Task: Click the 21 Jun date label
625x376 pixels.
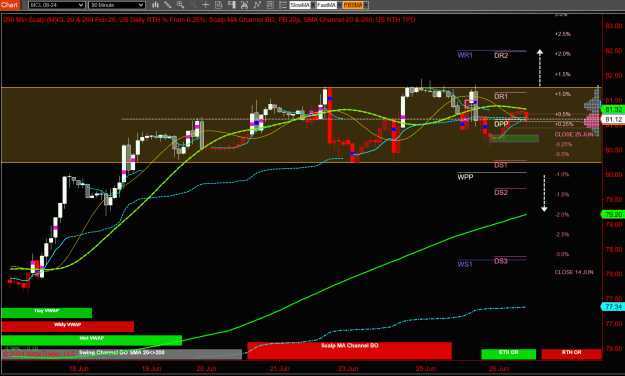Action: click(279, 368)
